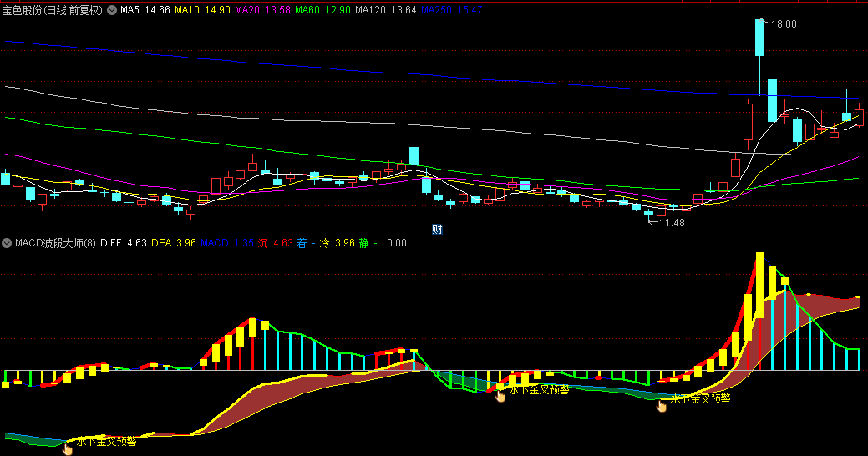Click the middle hand pointer alert icon
The height and width of the screenshot is (456, 868).
coord(500,396)
